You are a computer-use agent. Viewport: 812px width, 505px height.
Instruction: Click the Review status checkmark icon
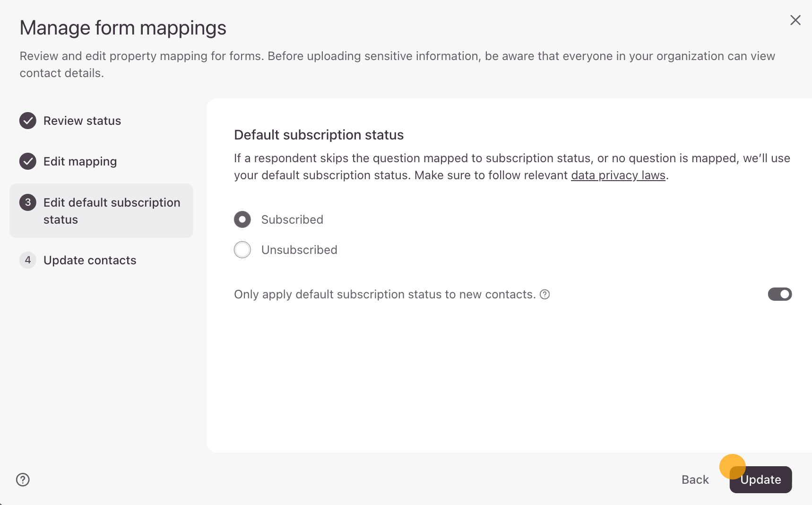(28, 121)
